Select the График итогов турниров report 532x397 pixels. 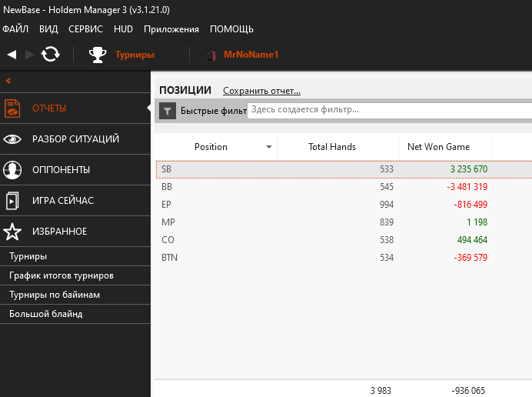point(62,275)
